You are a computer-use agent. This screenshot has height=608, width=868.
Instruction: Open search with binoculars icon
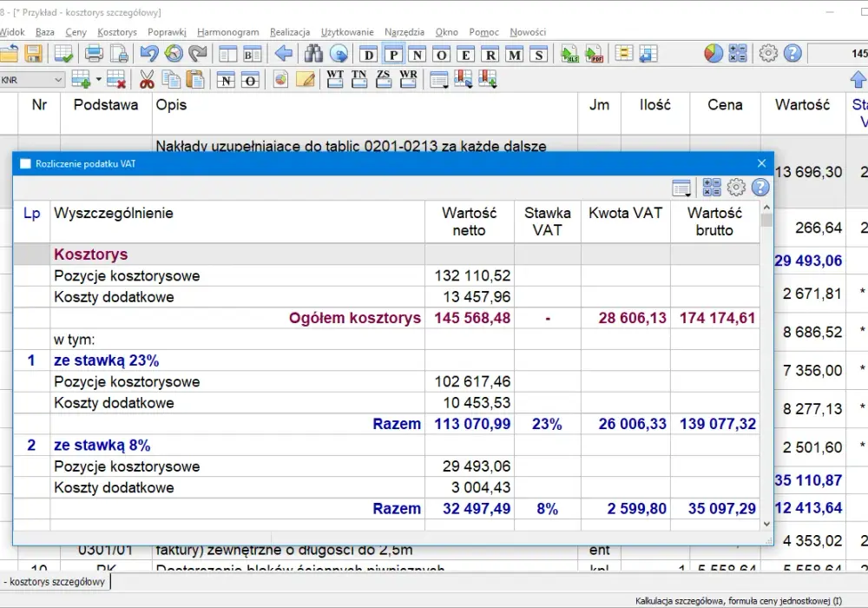coord(314,54)
